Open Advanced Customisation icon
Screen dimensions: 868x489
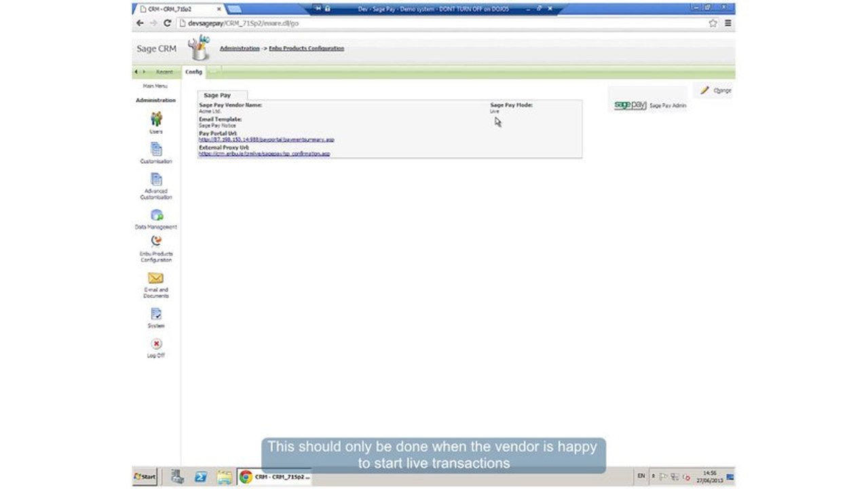156,179
